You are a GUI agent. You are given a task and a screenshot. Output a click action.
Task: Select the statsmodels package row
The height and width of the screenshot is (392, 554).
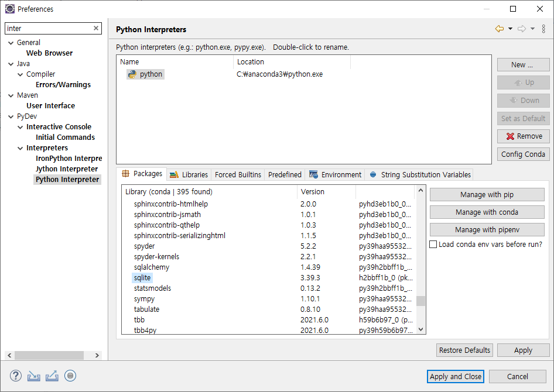(x=152, y=288)
